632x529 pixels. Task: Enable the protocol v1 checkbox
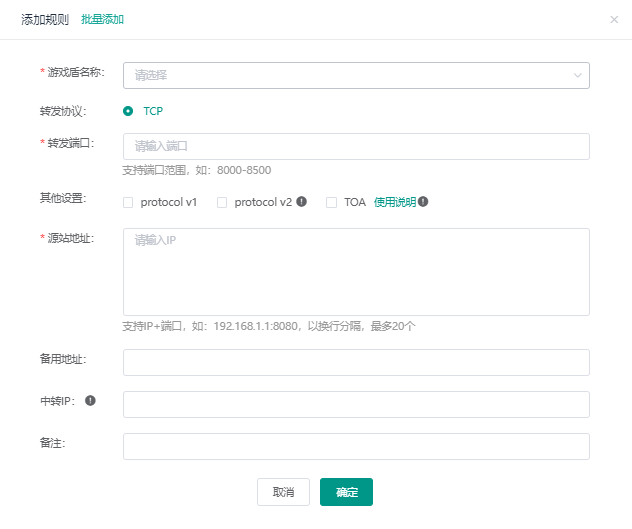click(128, 202)
